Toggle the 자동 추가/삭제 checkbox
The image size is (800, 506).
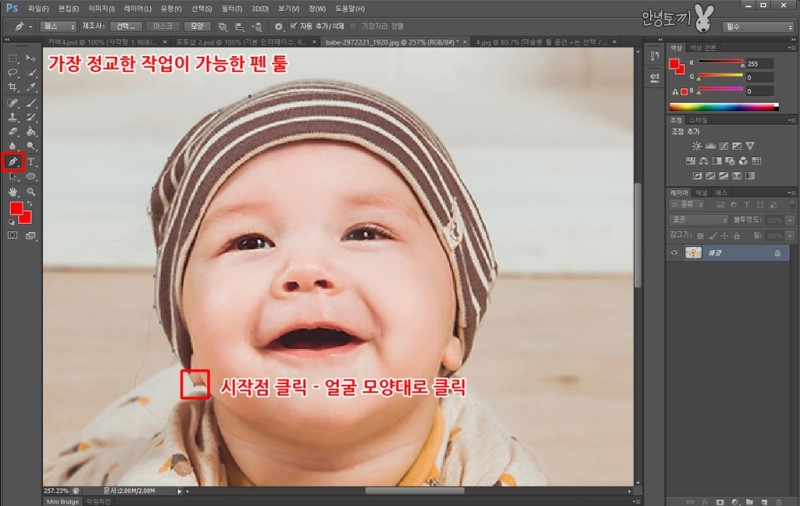click(x=292, y=25)
